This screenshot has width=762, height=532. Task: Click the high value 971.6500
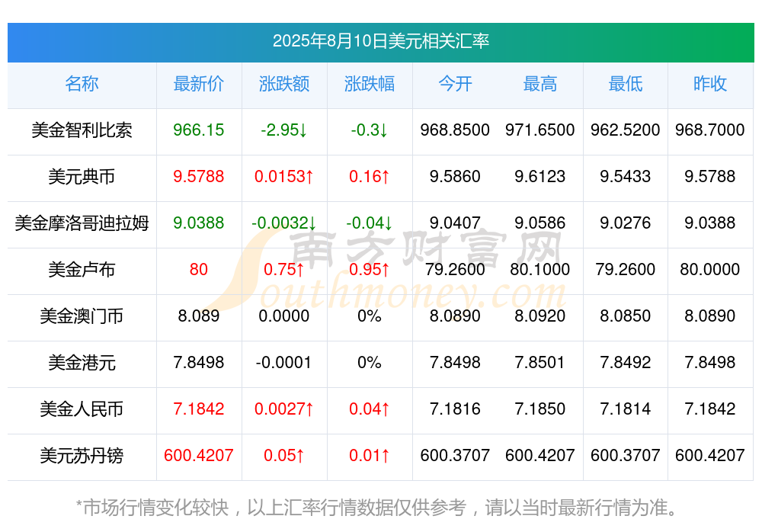tap(540, 130)
